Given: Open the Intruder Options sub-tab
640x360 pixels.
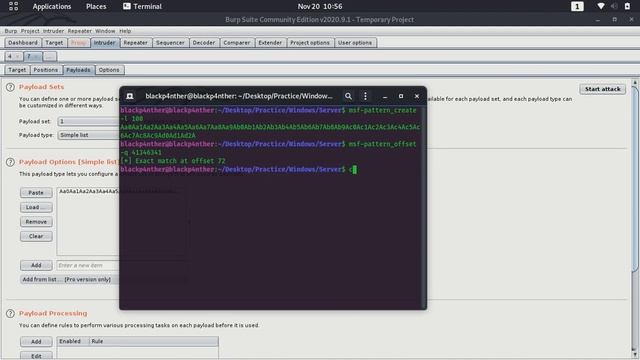Looking at the screenshot, I should click(x=109, y=70).
